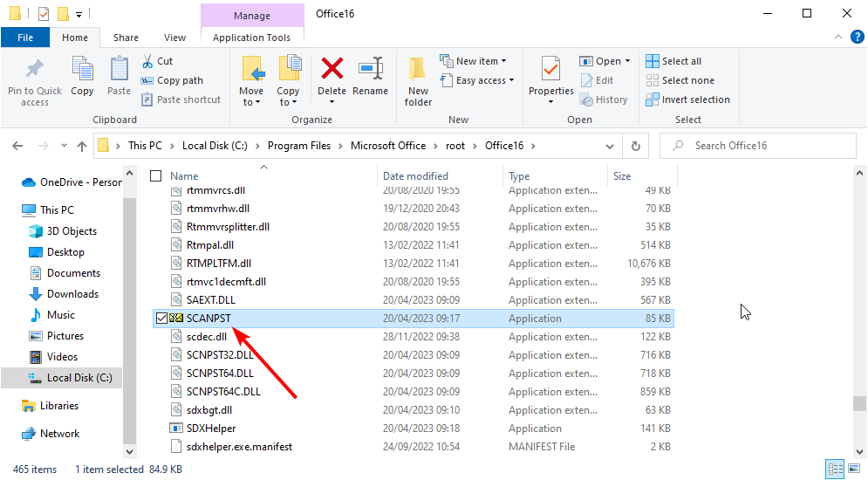Click History in the Open group
868x480 pixels.
604,99
